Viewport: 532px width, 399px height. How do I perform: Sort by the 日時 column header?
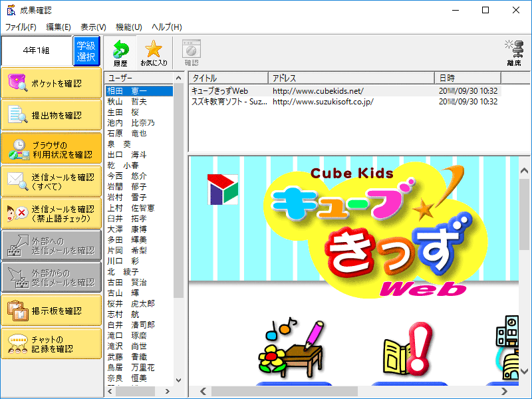[x=468, y=78]
